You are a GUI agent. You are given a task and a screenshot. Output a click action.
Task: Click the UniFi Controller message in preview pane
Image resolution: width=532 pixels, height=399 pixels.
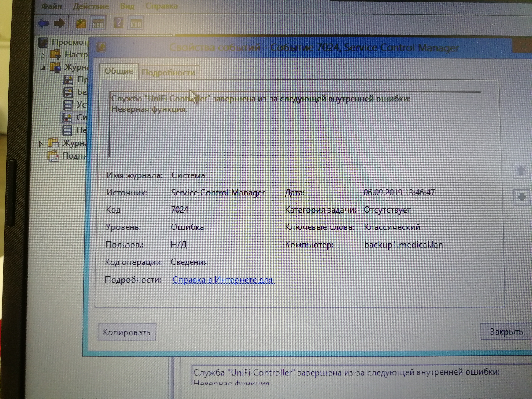347,372
